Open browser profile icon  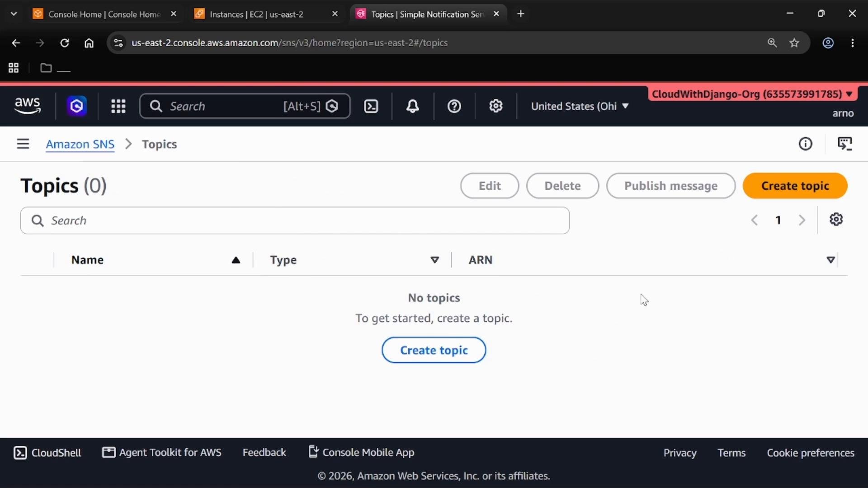(828, 43)
